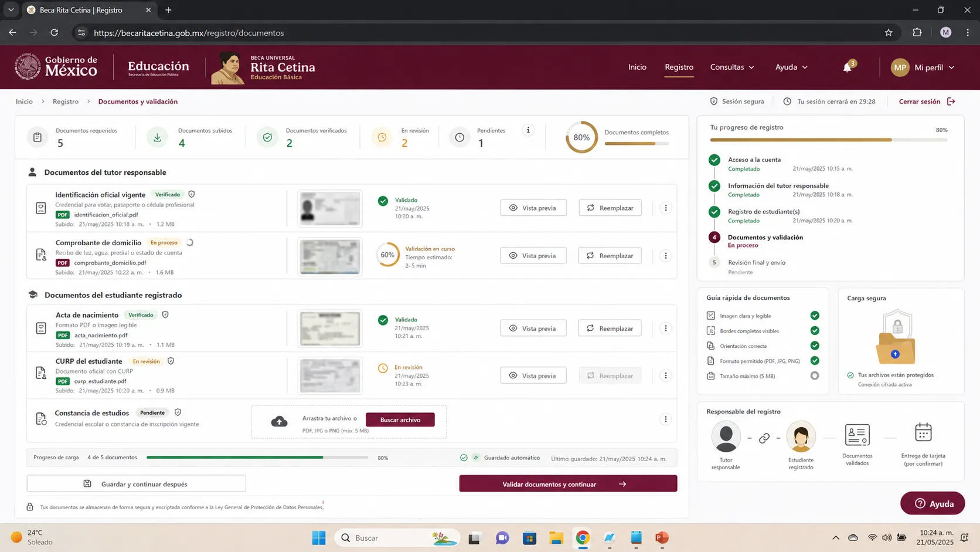The image size is (980, 552).
Task: Click the Beca Rita Cetina logo
Action: pyautogui.click(x=263, y=67)
